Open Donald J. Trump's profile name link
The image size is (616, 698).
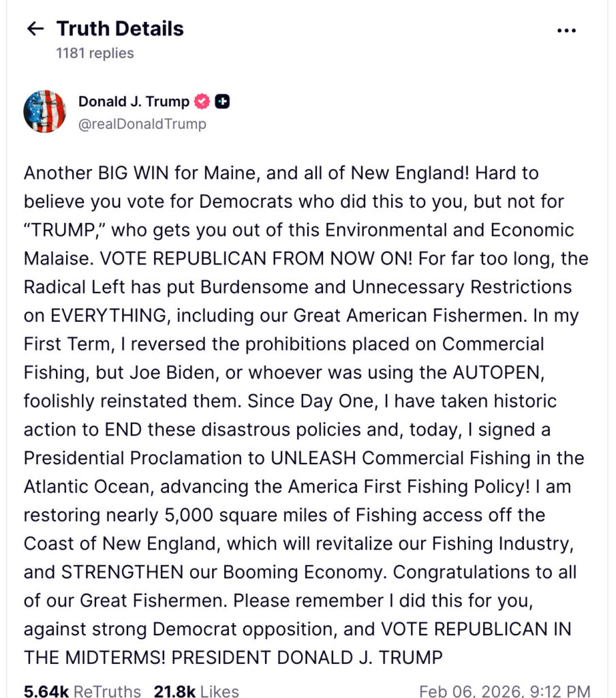pyautogui.click(x=134, y=102)
